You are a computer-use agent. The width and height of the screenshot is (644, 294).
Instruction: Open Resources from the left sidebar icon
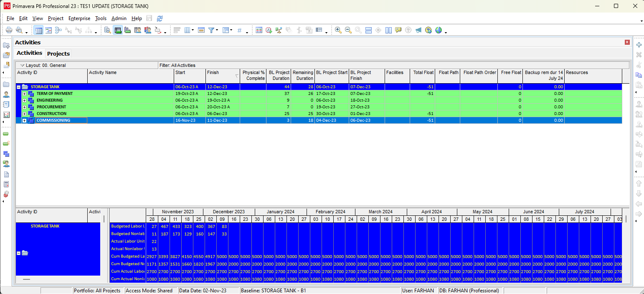pyautogui.click(x=6, y=95)
